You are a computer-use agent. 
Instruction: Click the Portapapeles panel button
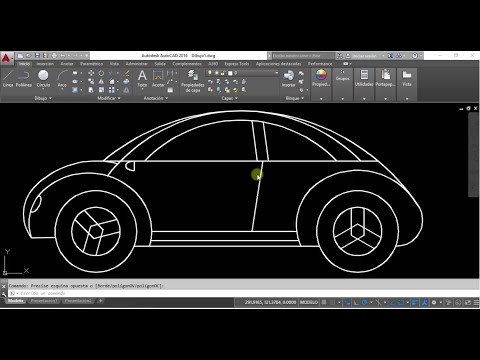coord(385,79)
